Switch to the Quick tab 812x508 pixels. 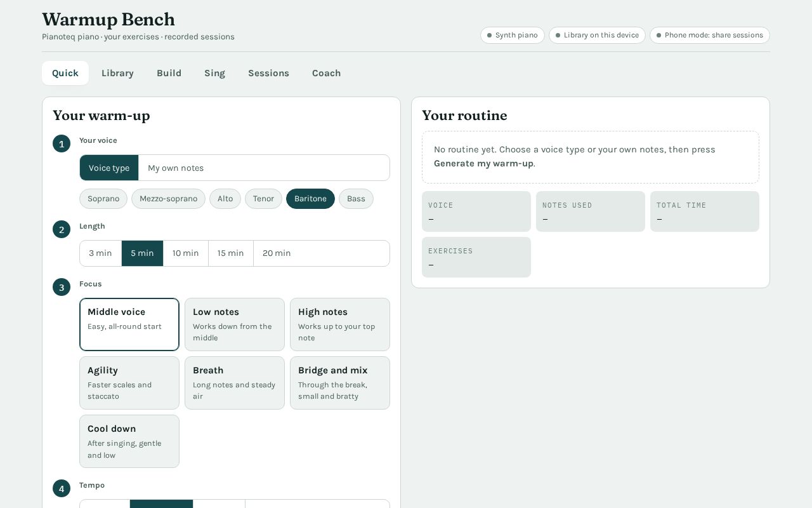[65, 73]
